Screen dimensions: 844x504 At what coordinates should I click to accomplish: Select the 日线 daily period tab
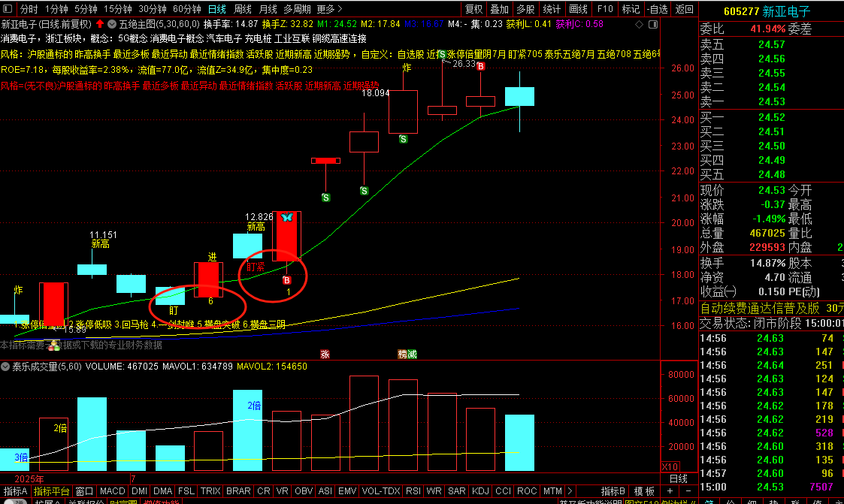click(x=217, y=9)
